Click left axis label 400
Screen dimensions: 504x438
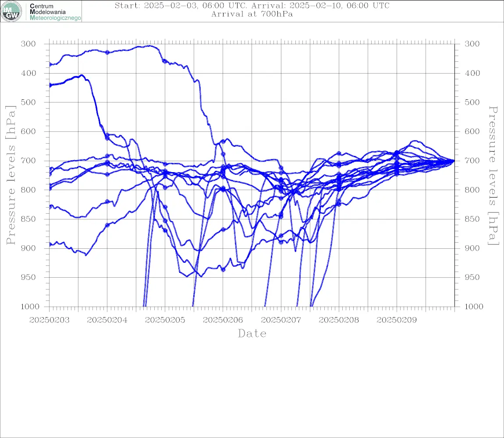28,73
